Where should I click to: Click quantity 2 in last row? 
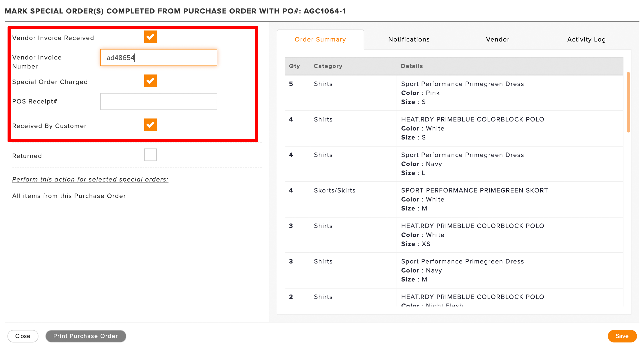pos(291,297)
